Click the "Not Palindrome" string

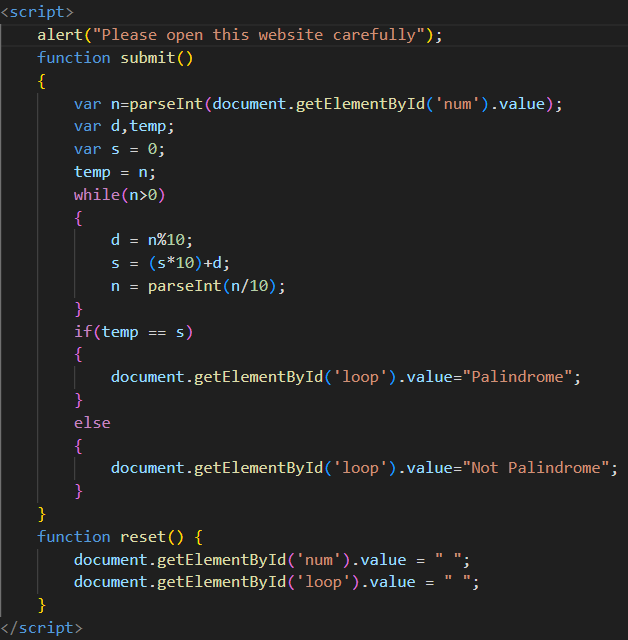click(538, 468)
